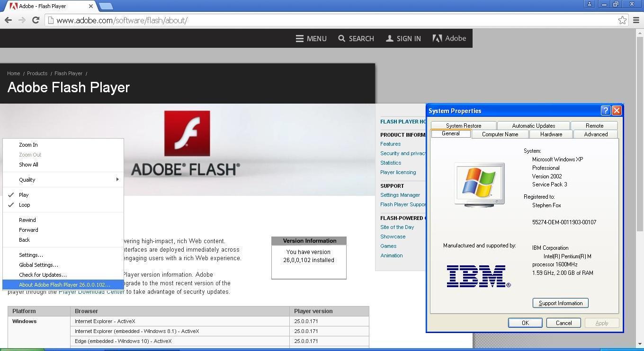Open a new browser tab
Screen dimensions: 644x351
click(106, 6)
